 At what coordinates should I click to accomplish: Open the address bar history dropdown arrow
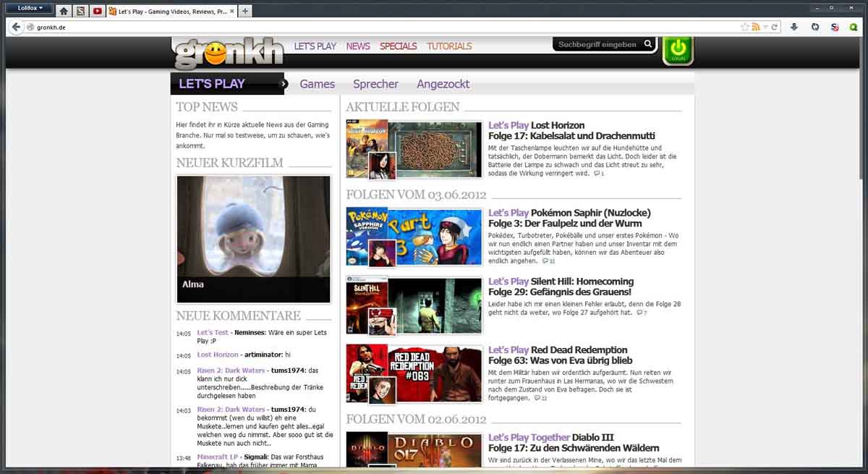coord(765,27)
